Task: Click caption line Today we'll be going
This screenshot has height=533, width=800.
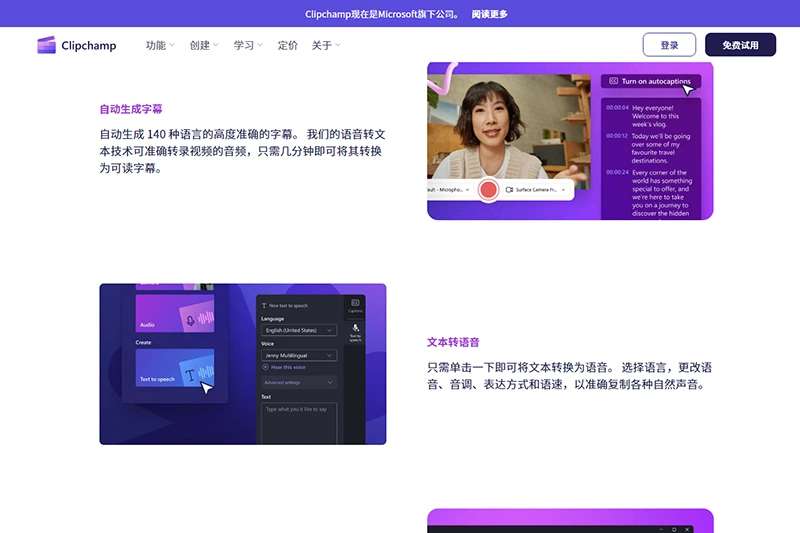Action: (x=661, y=148)
